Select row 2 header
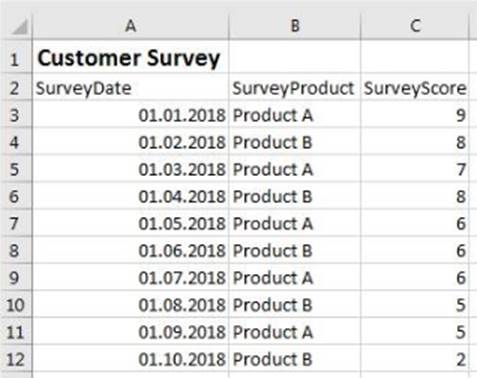This screenshot has height=378, width=477. [x=16, y=87]
